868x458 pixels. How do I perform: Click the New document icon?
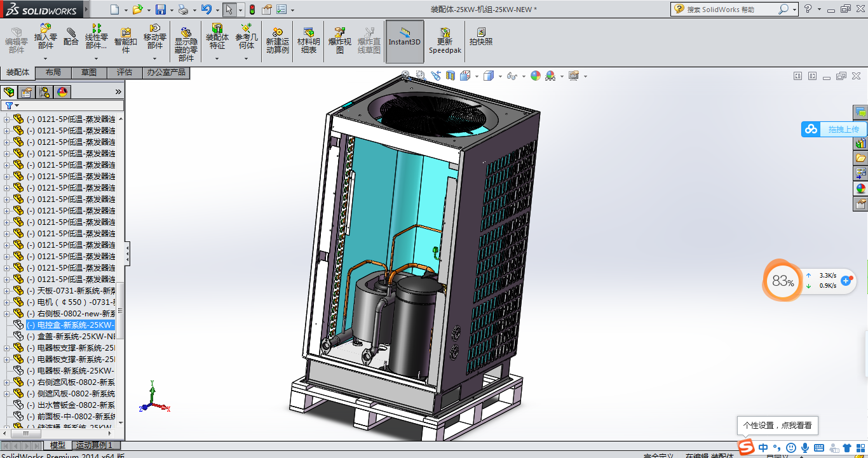click(114, 10)
